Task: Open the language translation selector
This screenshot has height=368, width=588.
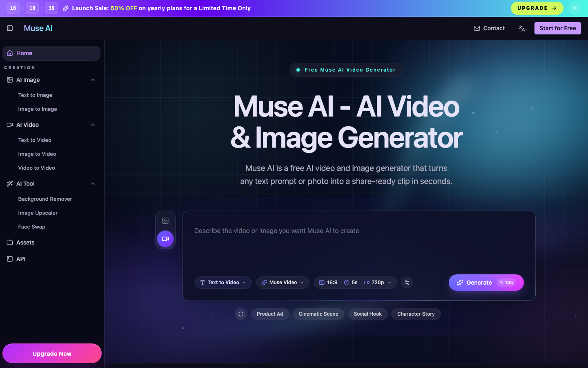Action: pos(522,28)
